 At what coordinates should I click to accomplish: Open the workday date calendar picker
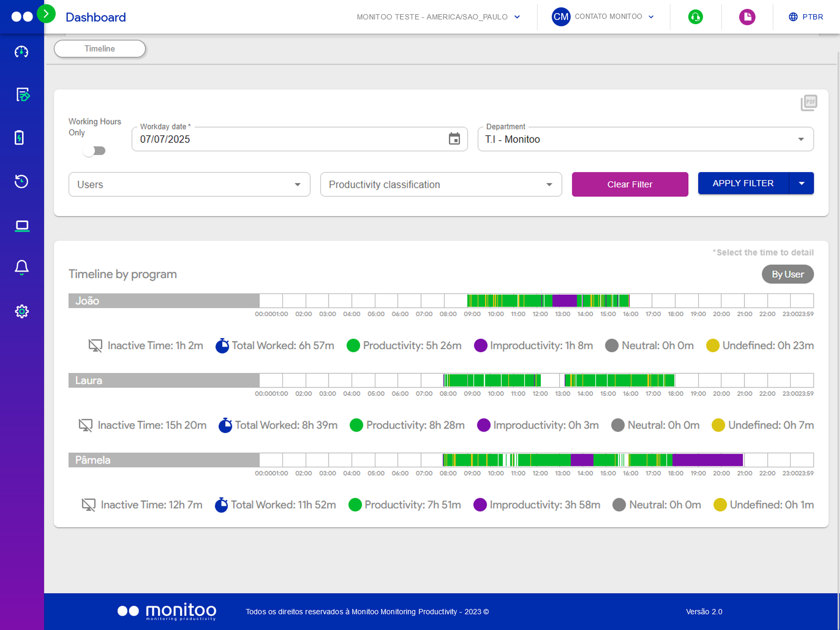point(455,139)
